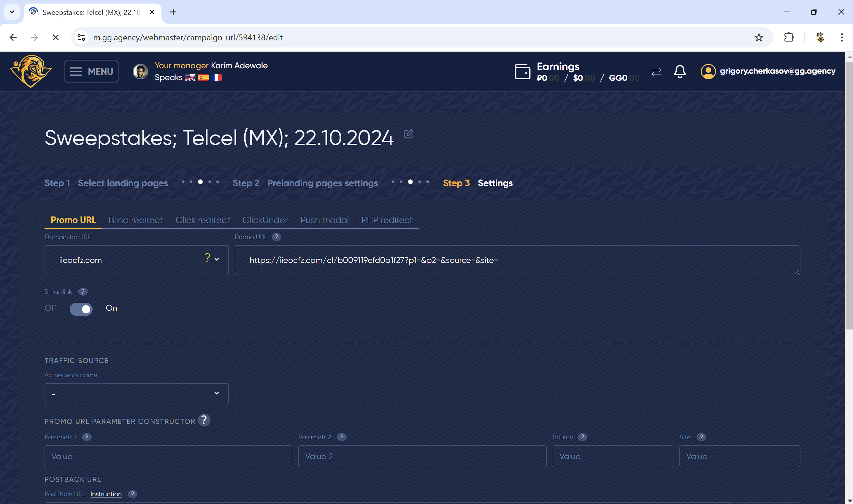Open the Chrome three-dot menu
The height and width of the screenshot is (504, 853).
click(x=842, y=37)
